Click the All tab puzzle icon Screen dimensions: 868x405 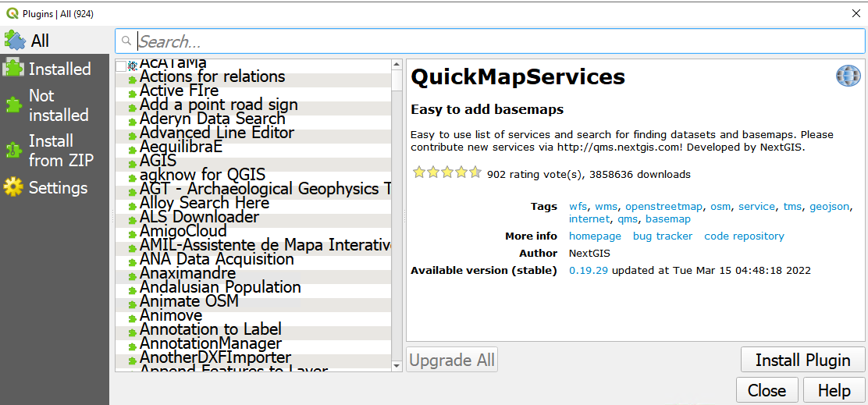(14, 40)
